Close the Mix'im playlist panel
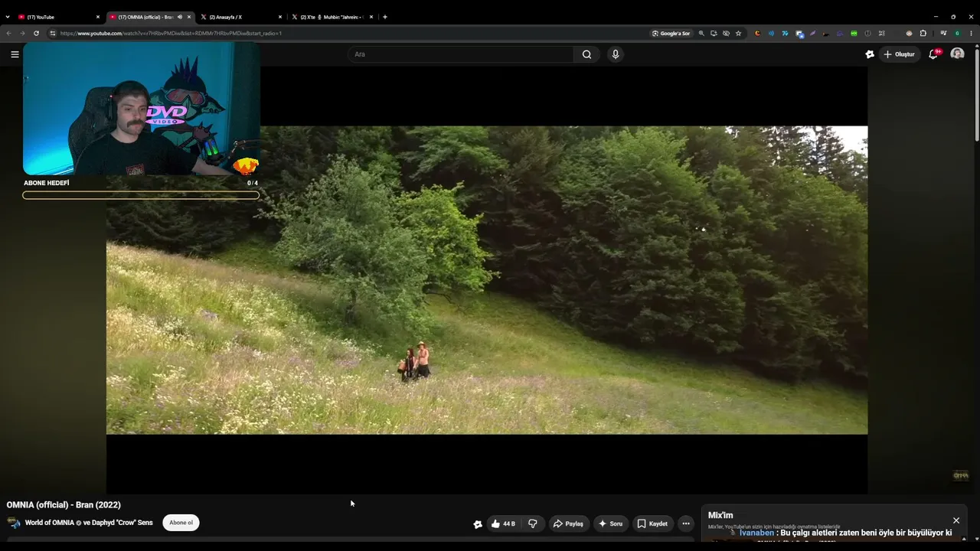Image resolution: width=980 pixels, height=551 pixels. point(955,520)
